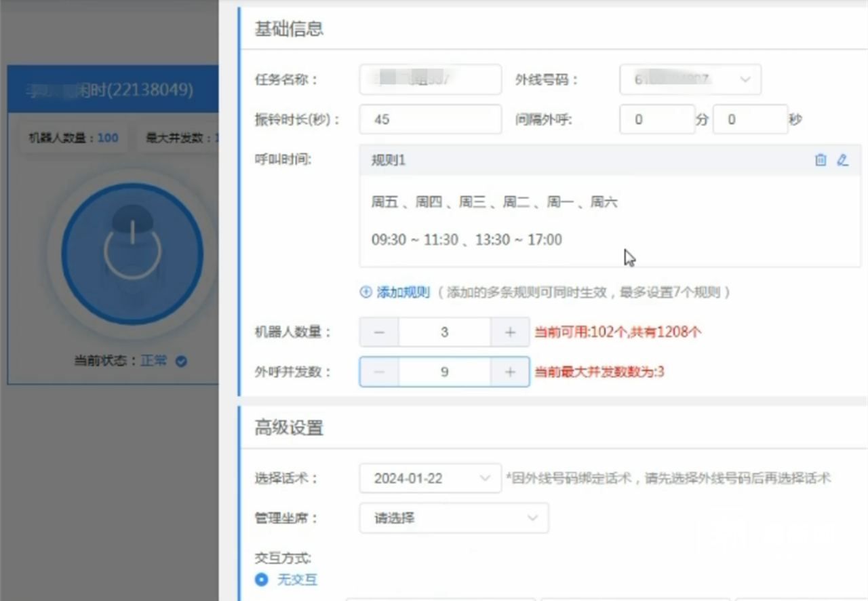This screenshot has width=868, height=601.
Task: Click the 外呼并发数 value field showing 9
Action: 444,372
